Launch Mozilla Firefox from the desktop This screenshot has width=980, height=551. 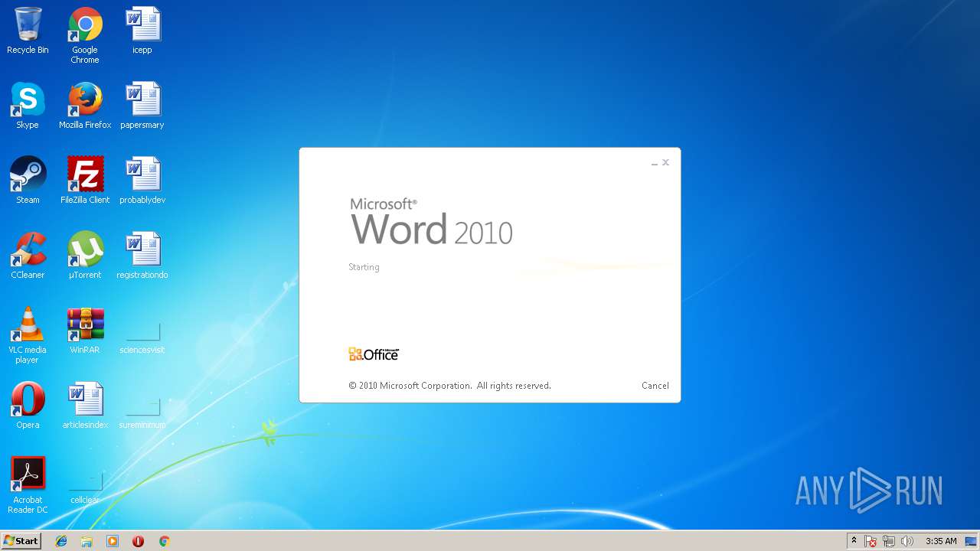point(85,106)
